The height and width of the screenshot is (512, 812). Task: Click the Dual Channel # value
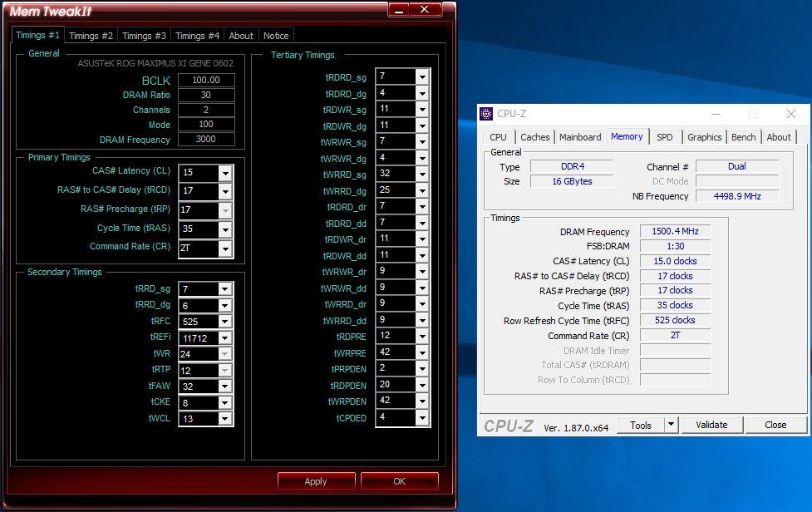coord(737,166)
